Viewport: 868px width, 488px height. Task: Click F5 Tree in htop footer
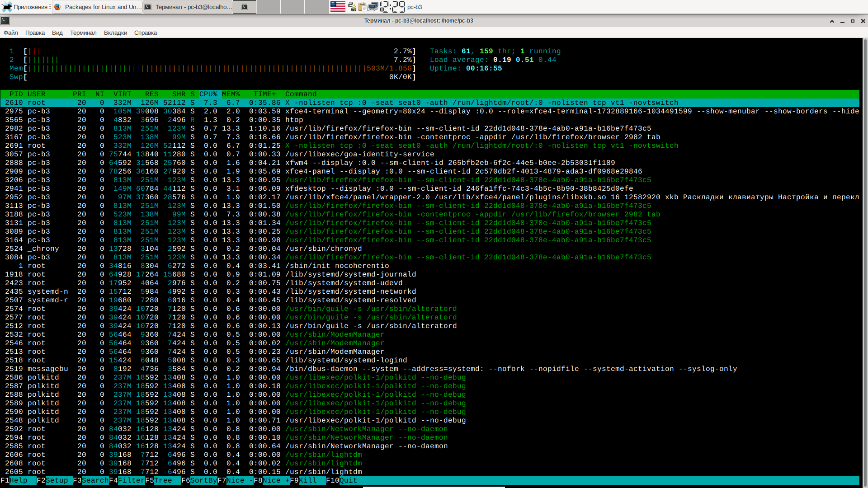tap(163, 480)
